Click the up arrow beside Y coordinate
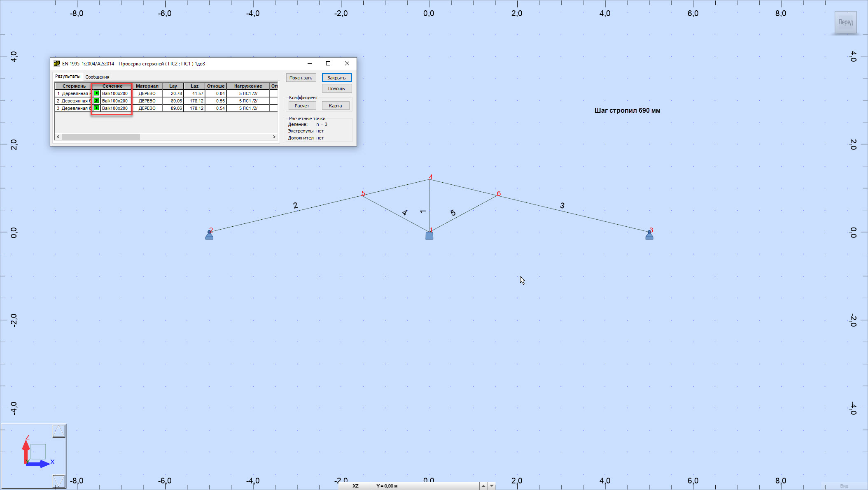The height and width of the screenshot is (490, 868). coord(483,486)
